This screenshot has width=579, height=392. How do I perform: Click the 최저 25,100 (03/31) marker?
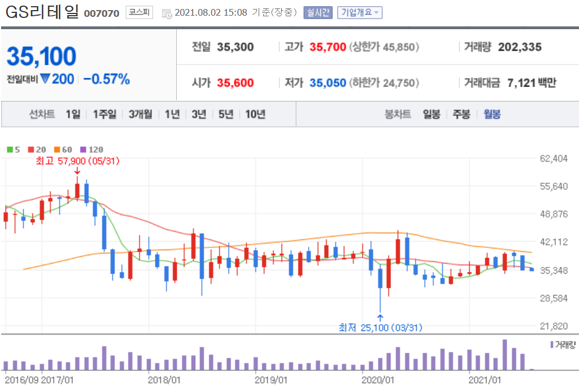coord(380,328)
